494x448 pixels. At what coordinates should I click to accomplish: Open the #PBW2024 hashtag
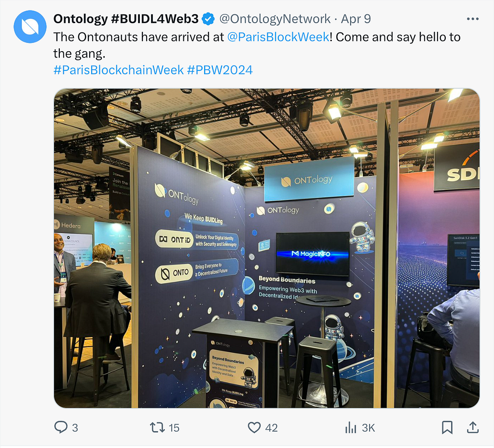click(220, 70)
